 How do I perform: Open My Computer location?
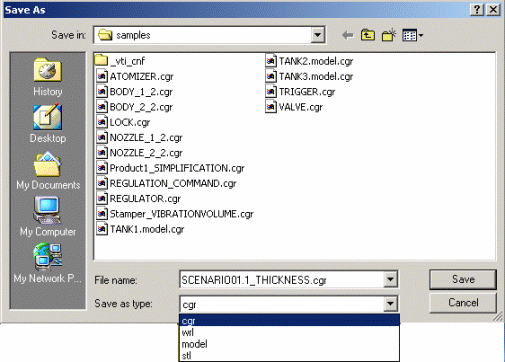click(x=48, y=216)
